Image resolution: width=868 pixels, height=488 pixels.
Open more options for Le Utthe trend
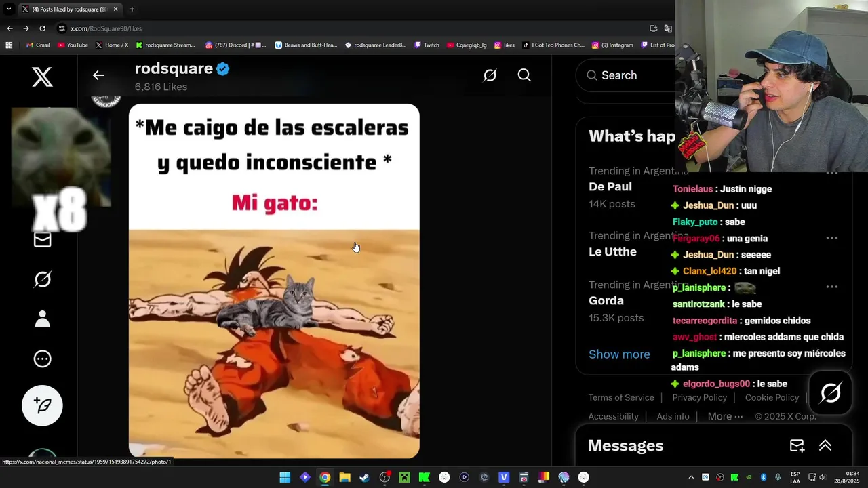[x=831, y=238]
